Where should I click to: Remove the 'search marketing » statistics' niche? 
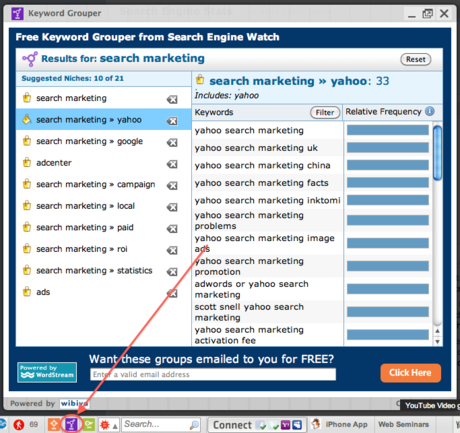[172, 272]
